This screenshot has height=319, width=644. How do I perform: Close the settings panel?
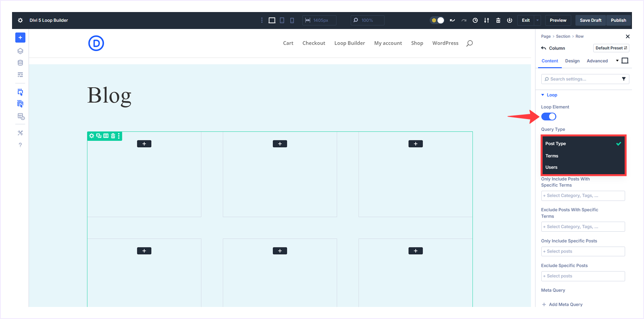click(627, 36)
